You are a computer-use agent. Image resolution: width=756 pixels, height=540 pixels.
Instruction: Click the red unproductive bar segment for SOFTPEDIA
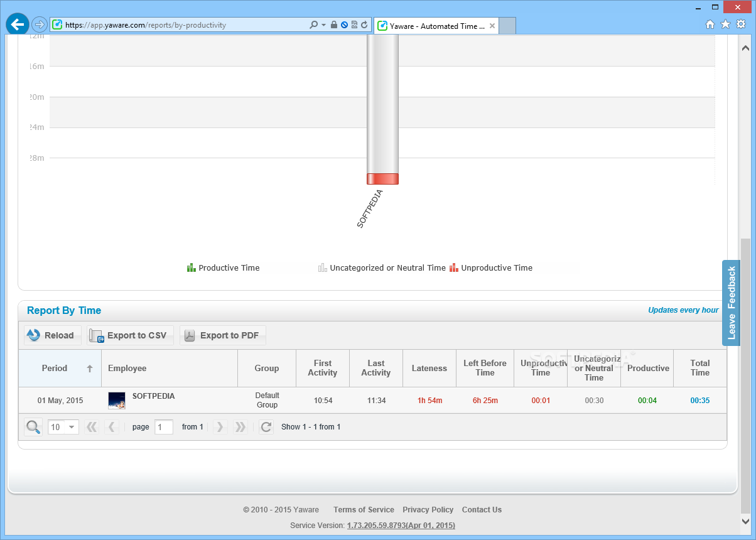[x=383, y=179]
